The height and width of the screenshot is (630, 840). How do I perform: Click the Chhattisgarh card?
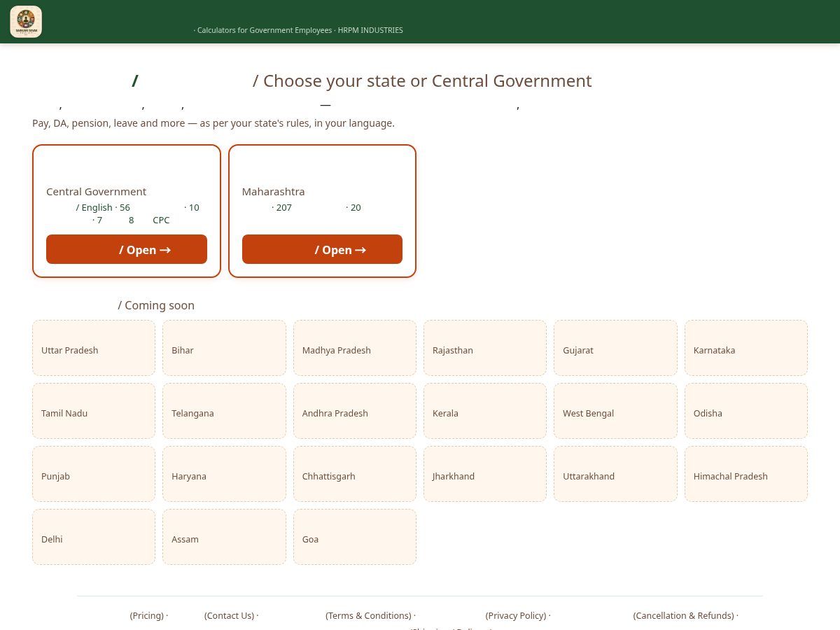click(x=355, y=474)
